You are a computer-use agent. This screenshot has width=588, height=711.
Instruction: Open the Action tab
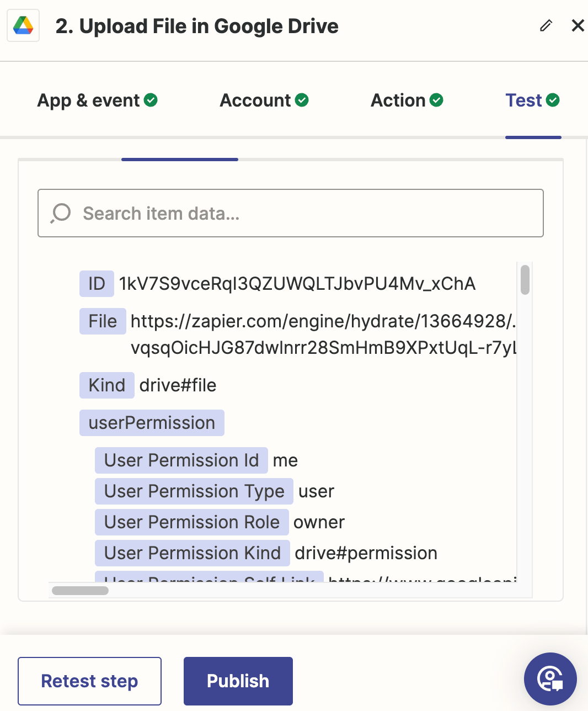tap(407, 100)
